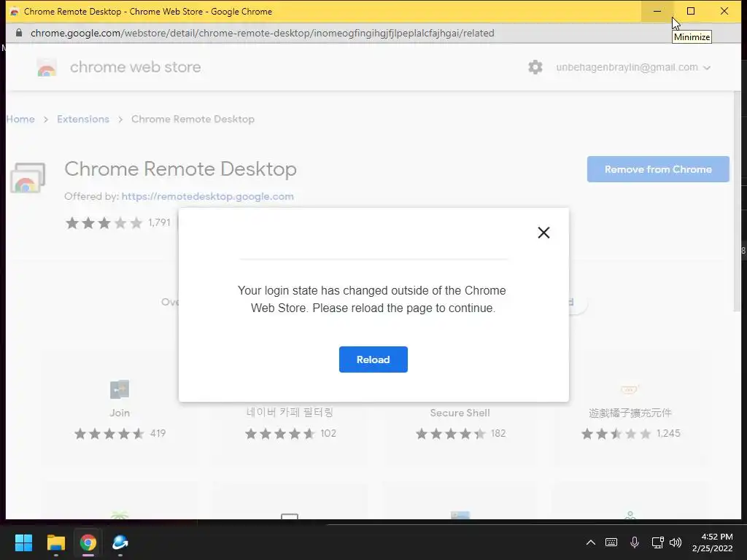Screen dimensions: 747x560
Task: Maximize the Chrome window
Action: pyautogui.click(x=690, y=11)
